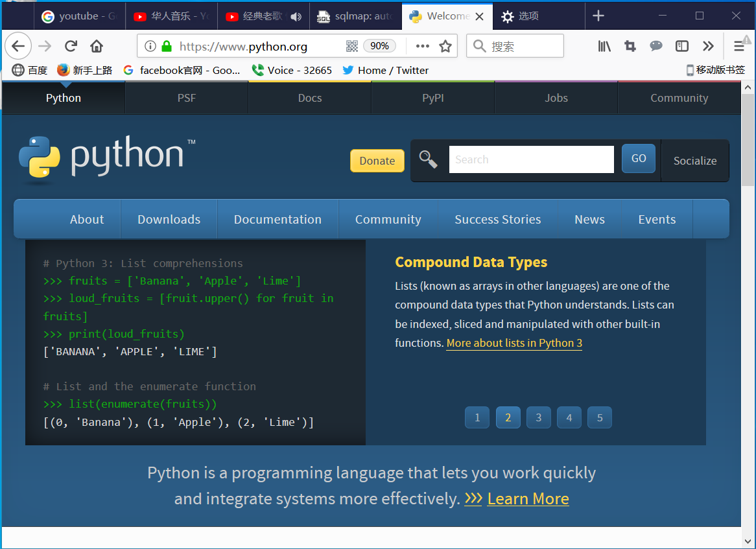Open the blue-bar Community navigation menu
Viewport: 756px width, 549px height.
(388, 219)
